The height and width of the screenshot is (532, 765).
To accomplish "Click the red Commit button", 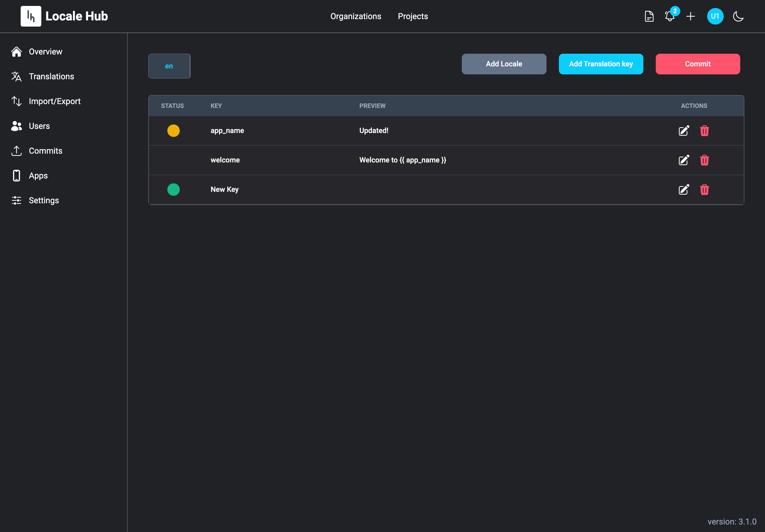I will [698, 64].
